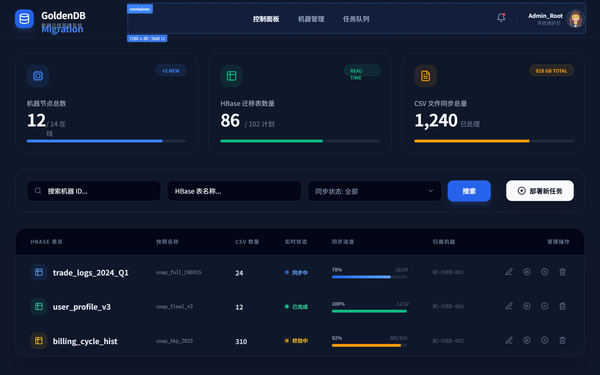Delete the trade_logs_2024_Q1 row
The height and width of the screenshot is (375, 600).
click(562, 272)
